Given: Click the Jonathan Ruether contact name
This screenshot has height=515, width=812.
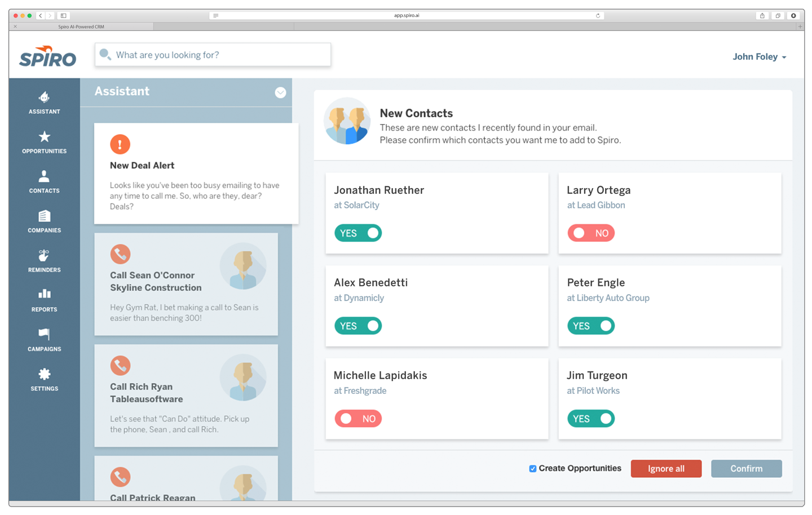Looking at the screenshot, I should (x=379, y=190).
